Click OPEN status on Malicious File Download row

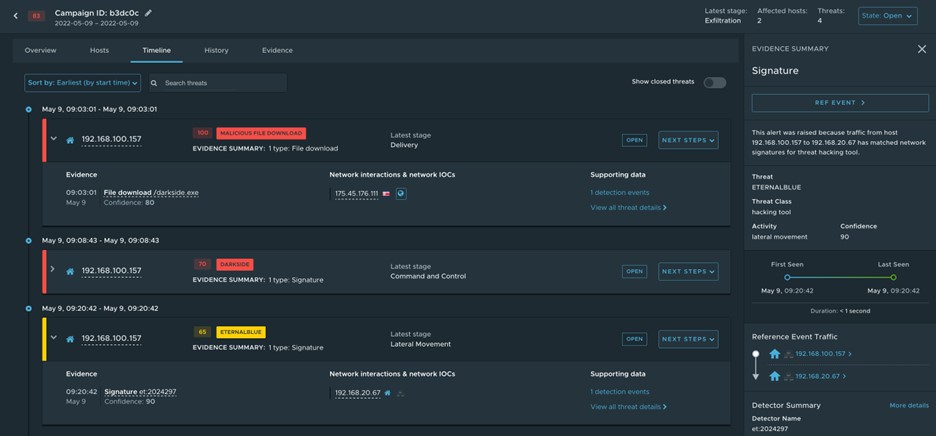click(635, 140)
